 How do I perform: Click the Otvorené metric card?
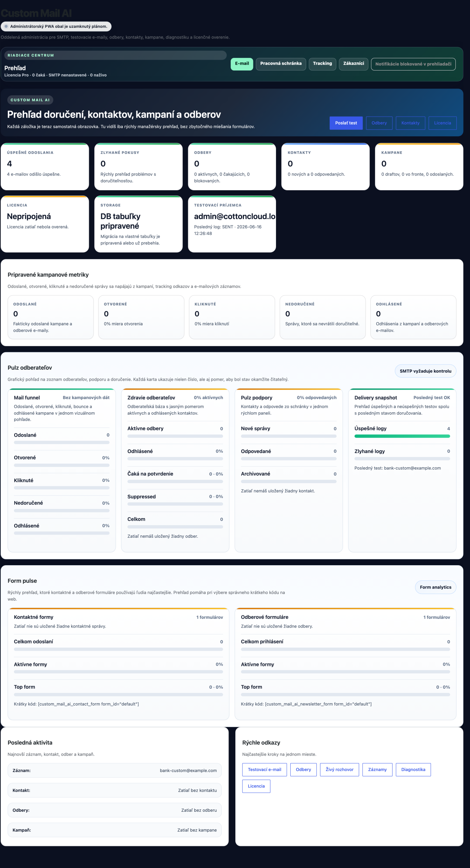pos(141,317)
